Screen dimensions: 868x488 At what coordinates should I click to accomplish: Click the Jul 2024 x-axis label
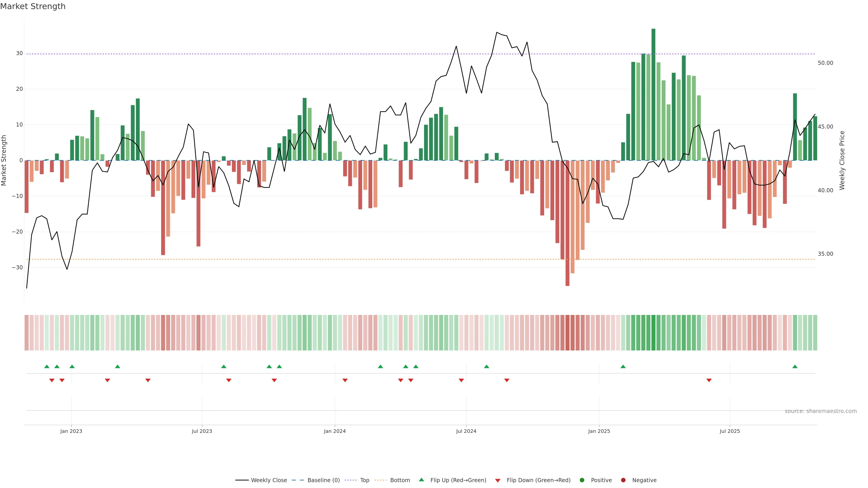pyautogui.click(x=466, y=431)
